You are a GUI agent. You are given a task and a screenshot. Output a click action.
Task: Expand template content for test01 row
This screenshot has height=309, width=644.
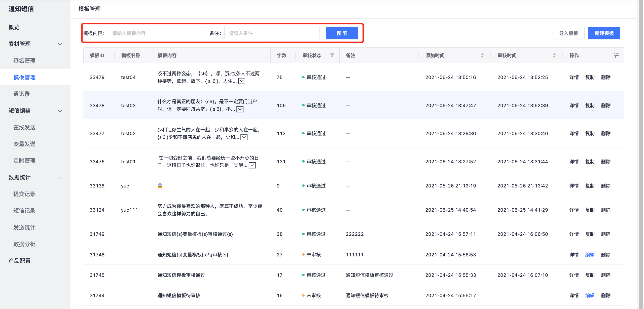pos(252,165)
